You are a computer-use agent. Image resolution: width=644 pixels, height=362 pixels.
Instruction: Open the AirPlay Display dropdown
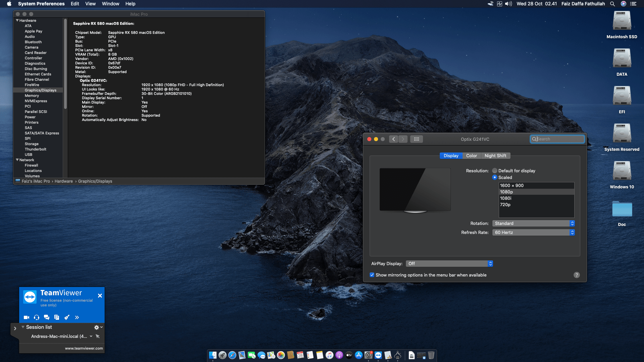coord(449,263)
